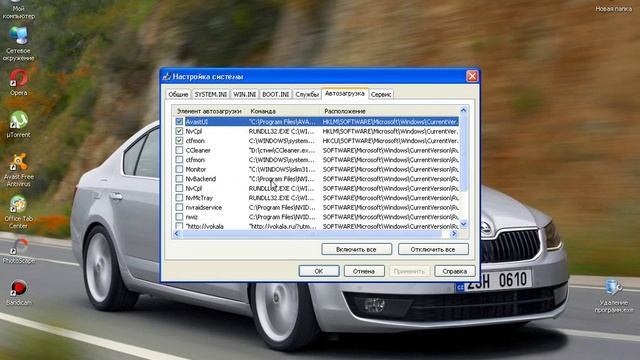The width and height of the screenshot is (640, 360).
Task: Open the WIN.INI tab
Action: 244,94
